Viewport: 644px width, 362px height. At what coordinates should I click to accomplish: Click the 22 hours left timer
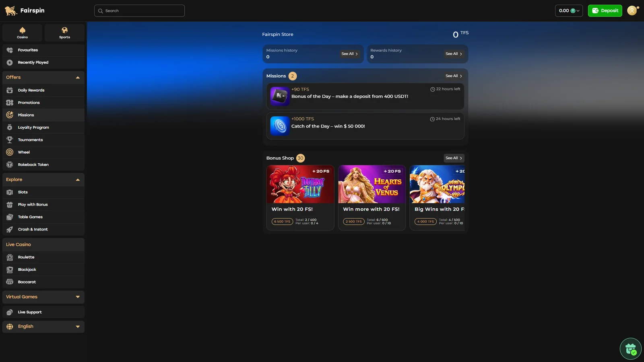(445, 89)
